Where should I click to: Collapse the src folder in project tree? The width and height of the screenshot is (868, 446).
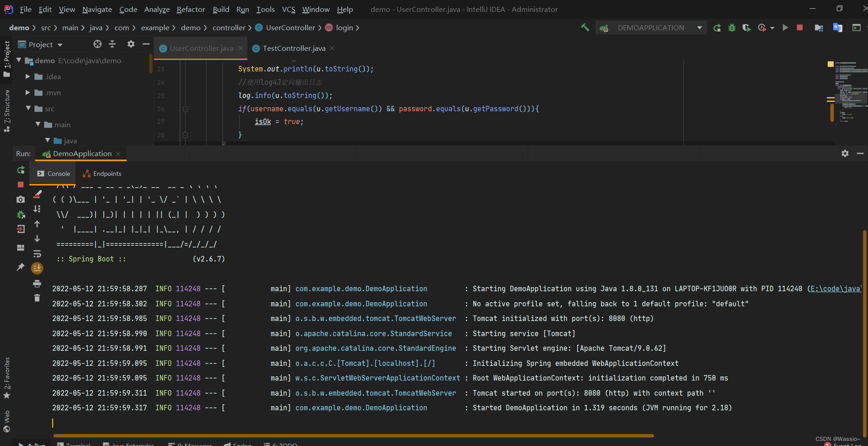[28, 109]
